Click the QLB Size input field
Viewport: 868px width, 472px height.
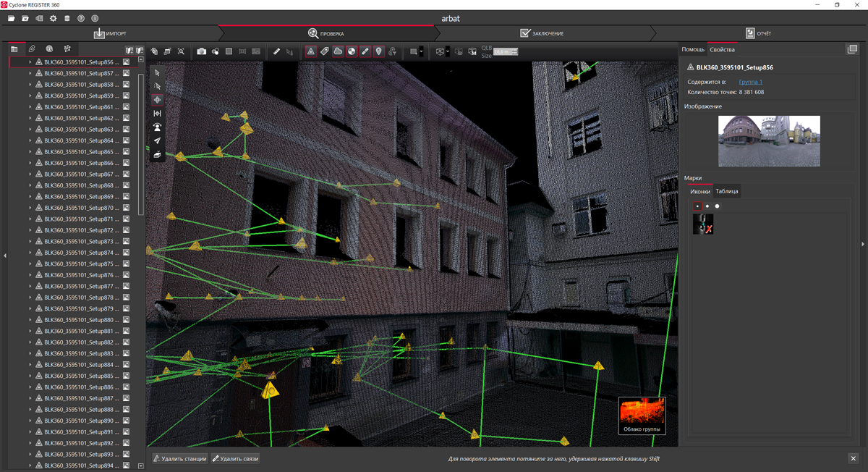[x=506, y=51]
